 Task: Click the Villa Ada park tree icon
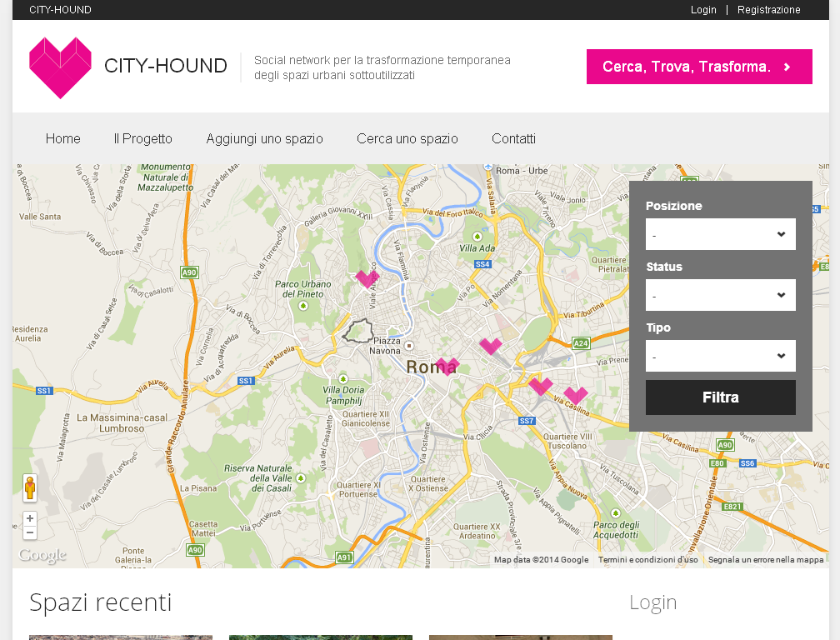pyautogui.click(x=477, y=236)
